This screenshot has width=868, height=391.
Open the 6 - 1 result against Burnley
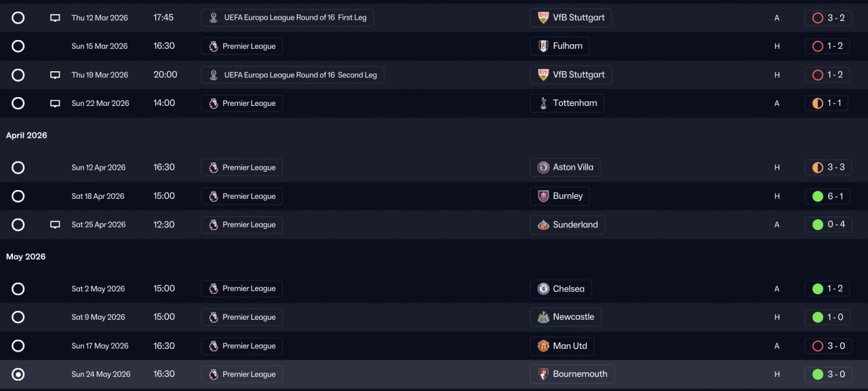[827, 196]
